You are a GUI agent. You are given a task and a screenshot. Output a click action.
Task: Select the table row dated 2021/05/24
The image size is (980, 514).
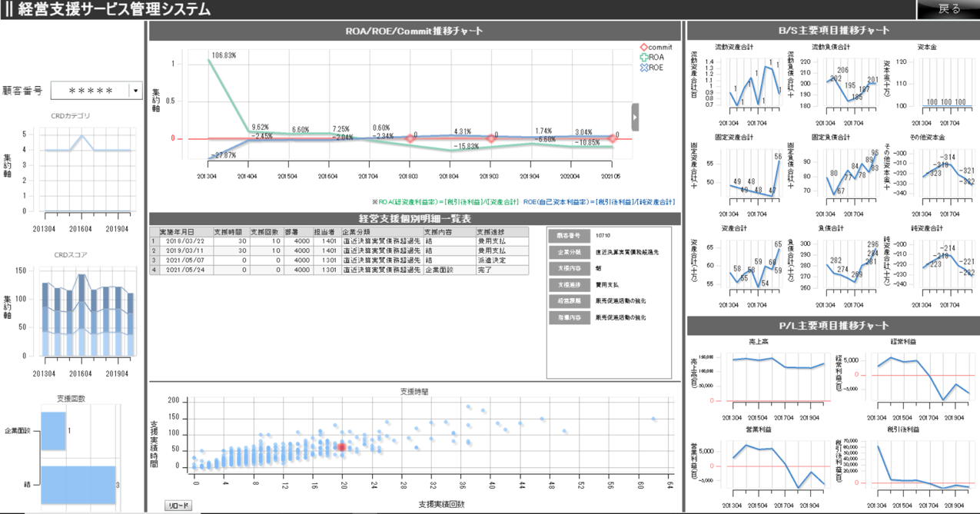point(184,270)
